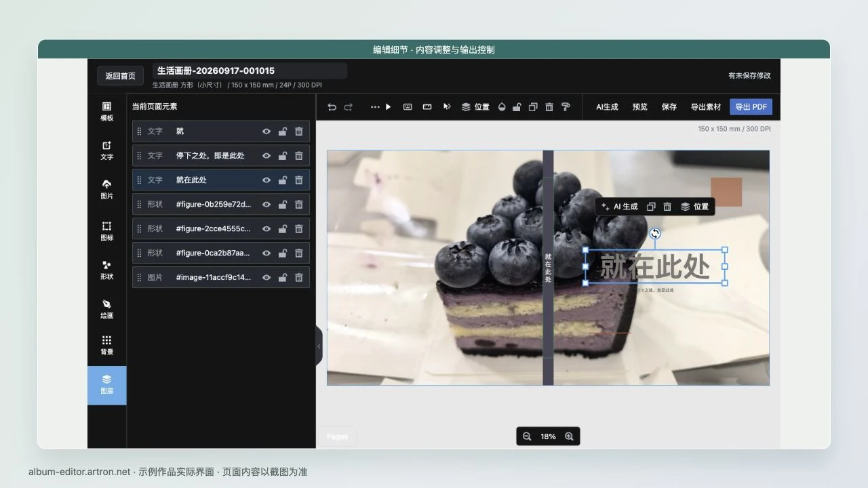Image resolution: width=868 pixels, height=488 pixels.
Task: Open the three-dot more options menu
Action: pyautogui.click(x=375, y=107)
